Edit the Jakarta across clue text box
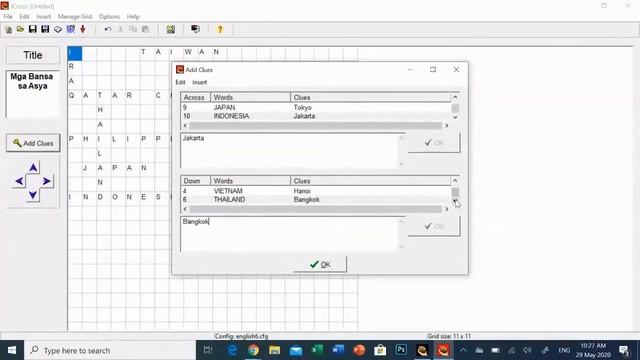Viewport: 640px width, 360px height. coord(289,150)
